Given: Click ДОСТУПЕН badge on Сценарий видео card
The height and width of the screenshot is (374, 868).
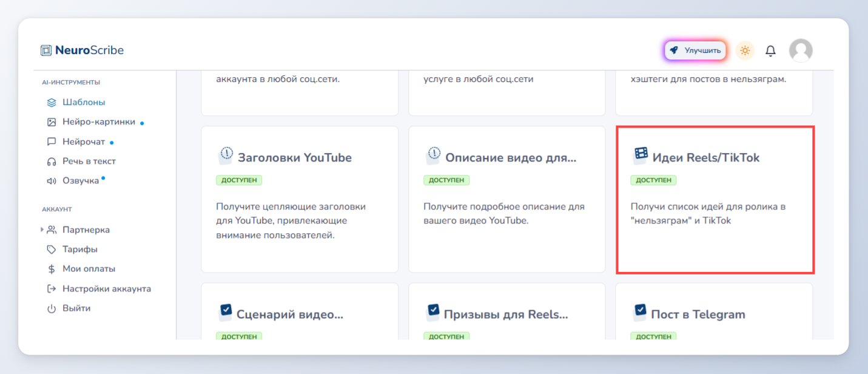Looking at the screenshot, I should click(239, 336).
